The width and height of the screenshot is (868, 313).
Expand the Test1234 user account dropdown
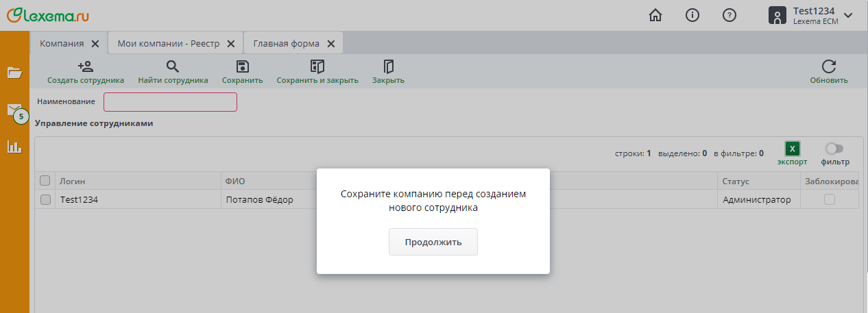pos(847,15)
